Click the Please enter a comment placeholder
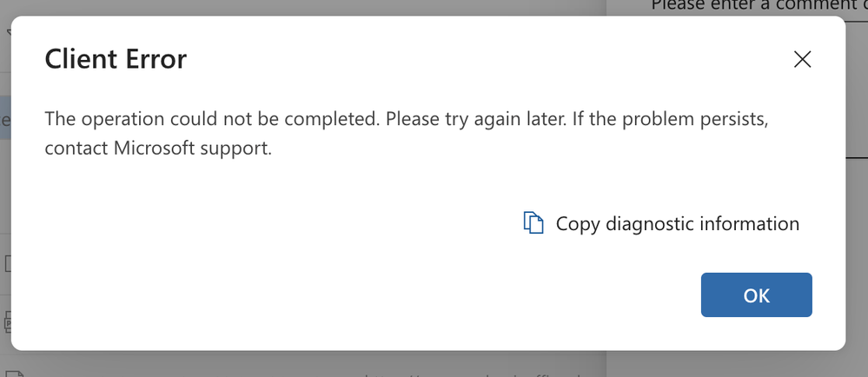The image size is (868, 377). pyautogui.click(x=759, y=5)
